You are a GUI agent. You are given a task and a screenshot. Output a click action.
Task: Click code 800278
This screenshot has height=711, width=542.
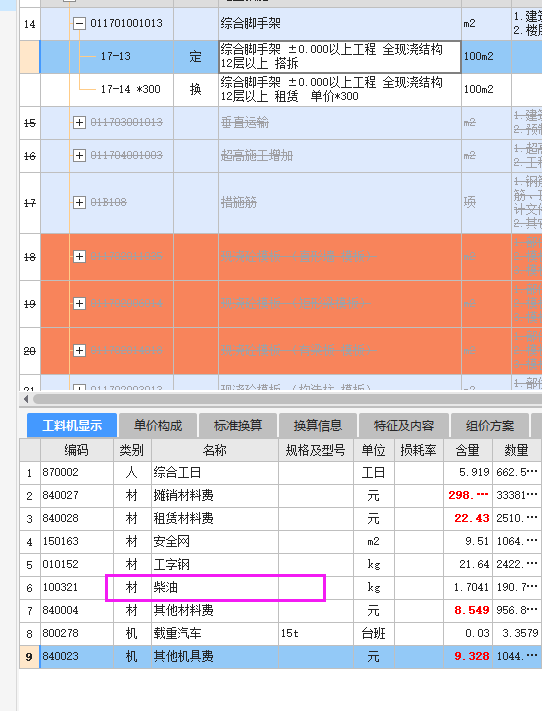tap(60, 633)
